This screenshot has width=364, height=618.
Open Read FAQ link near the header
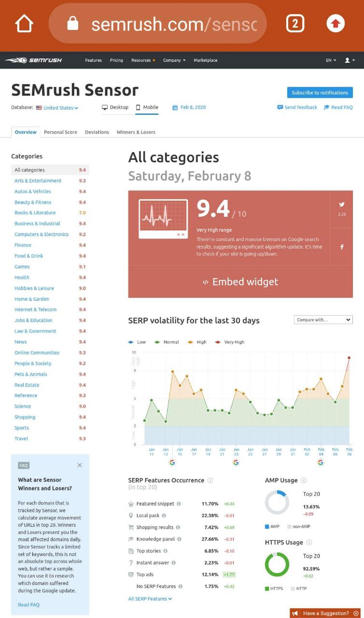338,107
